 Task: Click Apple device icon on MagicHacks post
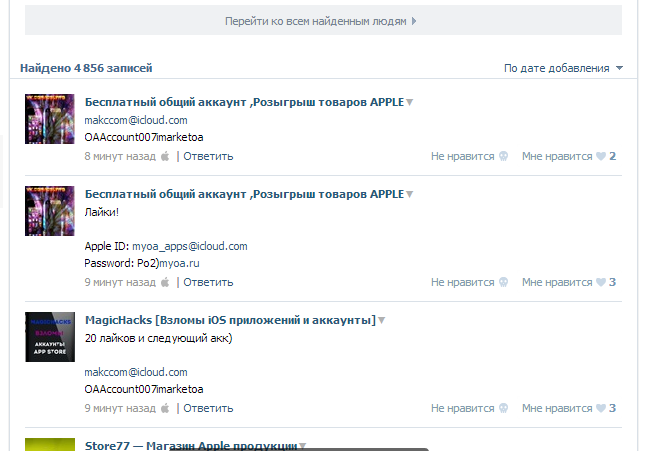point(165,408)
